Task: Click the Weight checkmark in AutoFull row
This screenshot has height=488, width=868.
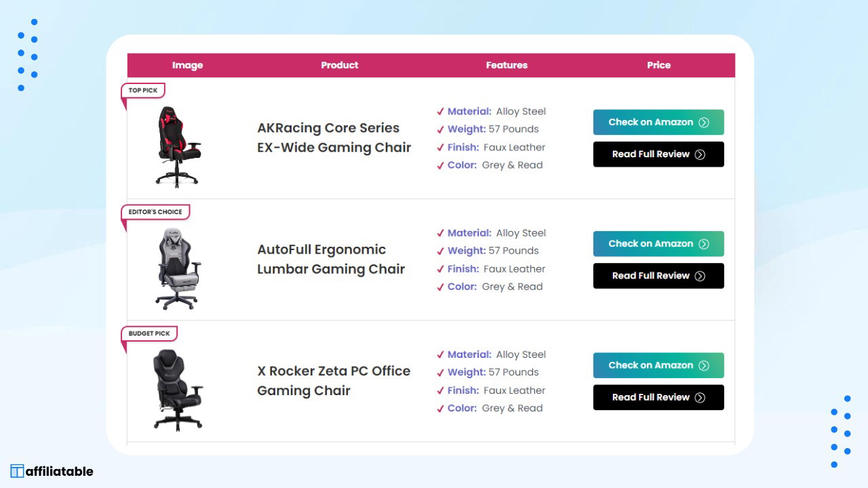Action: click(441, 251)
